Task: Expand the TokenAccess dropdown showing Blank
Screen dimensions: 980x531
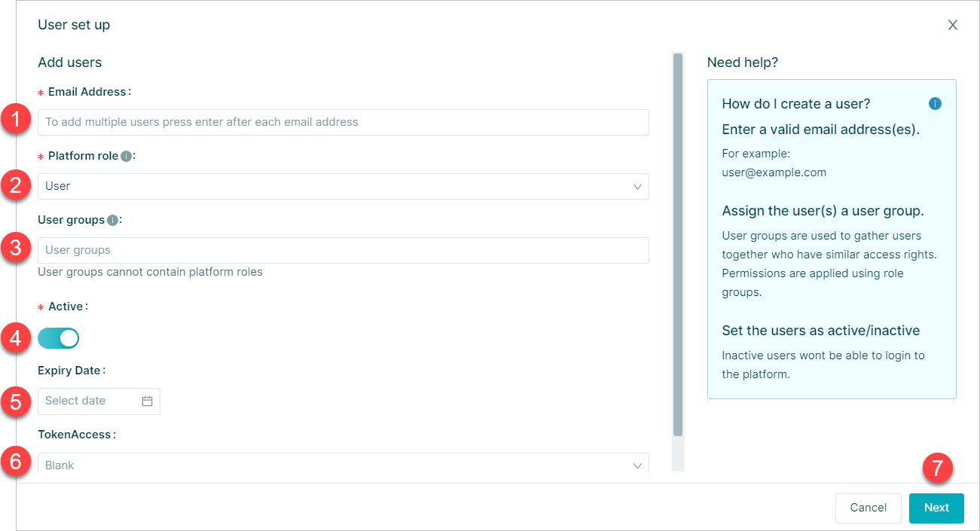Action: click(343, 465)
